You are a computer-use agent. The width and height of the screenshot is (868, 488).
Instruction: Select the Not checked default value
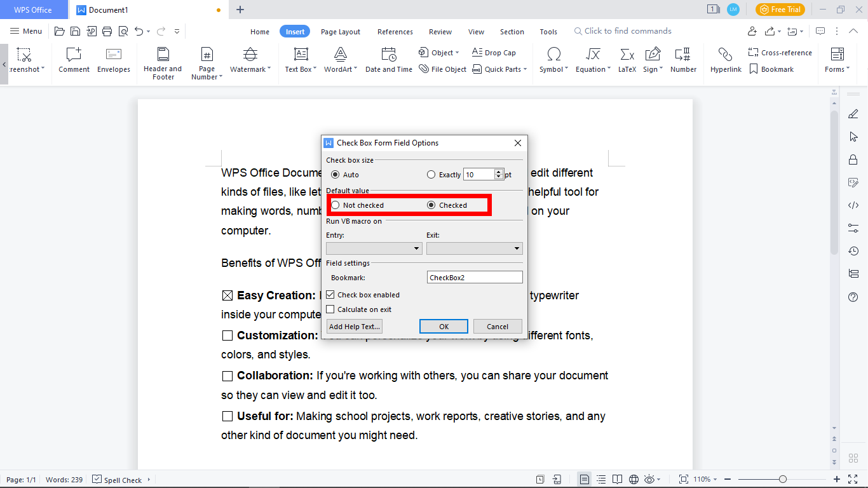(x=335, y=205)
